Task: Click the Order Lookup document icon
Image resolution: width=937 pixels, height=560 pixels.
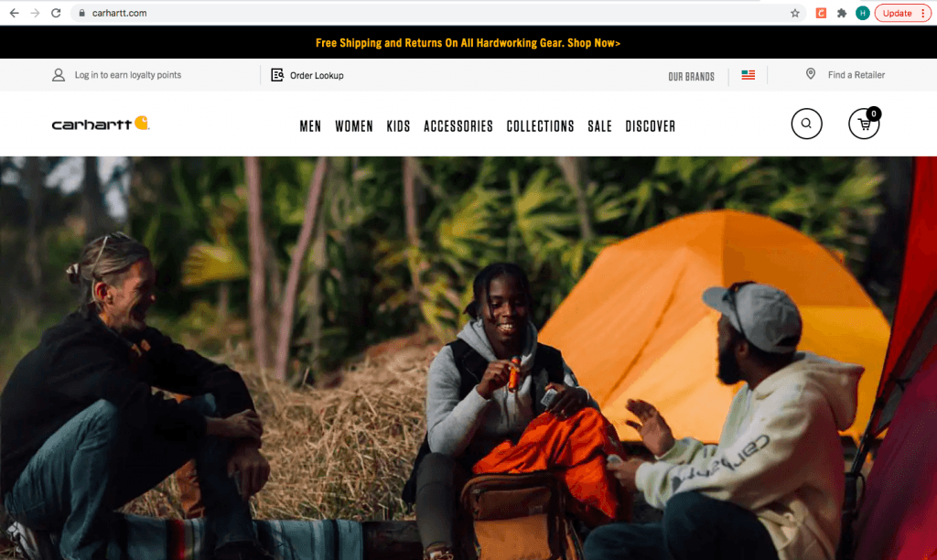Action: click(277, 75)
